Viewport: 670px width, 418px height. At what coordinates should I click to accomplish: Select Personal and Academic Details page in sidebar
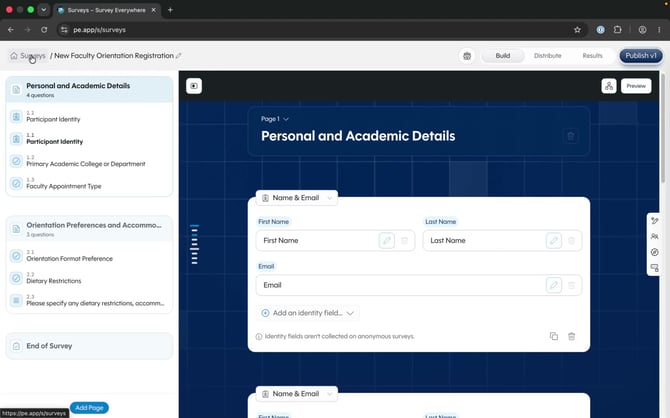(x=89, y=90)
